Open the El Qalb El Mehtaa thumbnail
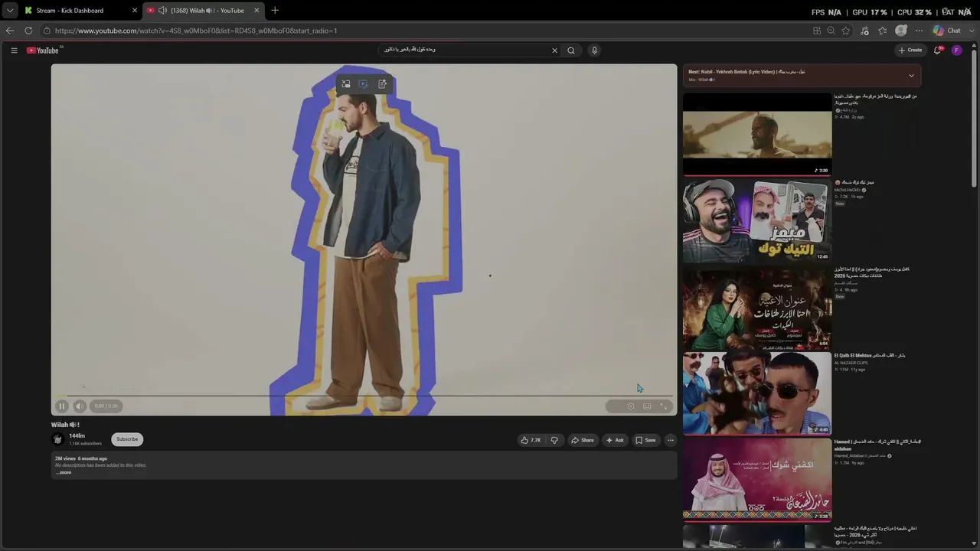The image size is (980, 551). click(757, 393)
